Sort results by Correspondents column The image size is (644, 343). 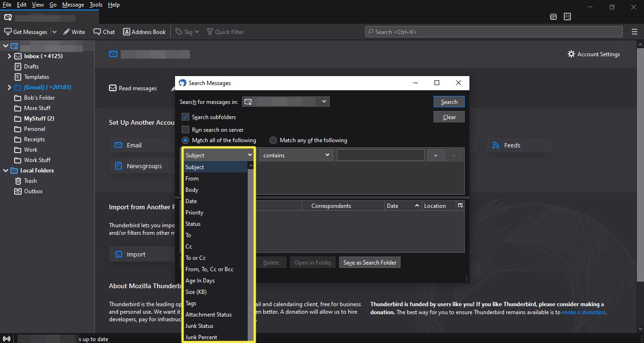tap(343, 206)
